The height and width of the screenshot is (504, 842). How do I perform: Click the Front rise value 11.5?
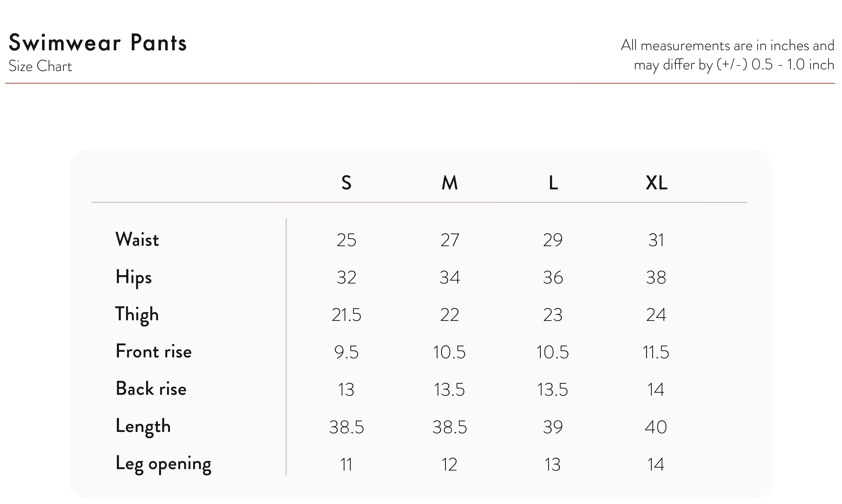point(656,352)
